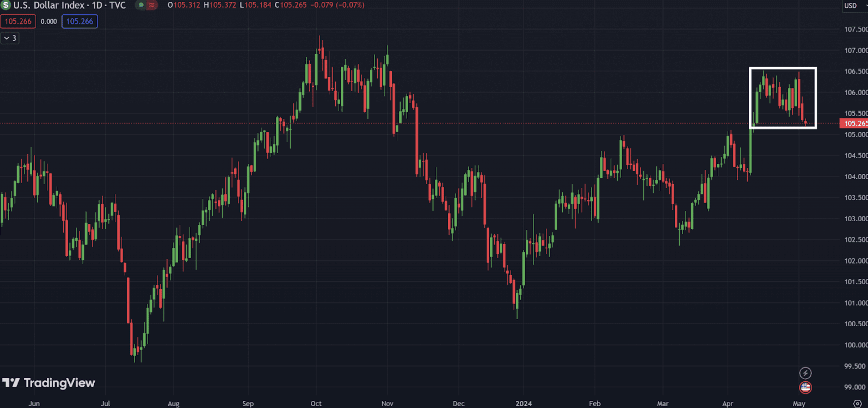Viewport: 868px width, 408px height.
Task: Click the red approximate-data indicator icon
Action: click(152, 5)
